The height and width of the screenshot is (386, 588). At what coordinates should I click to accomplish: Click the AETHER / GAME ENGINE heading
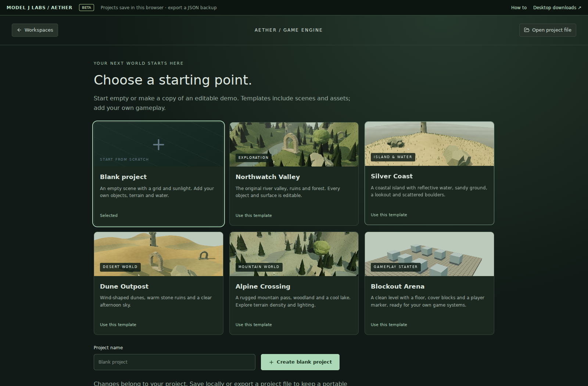[288, 30]
